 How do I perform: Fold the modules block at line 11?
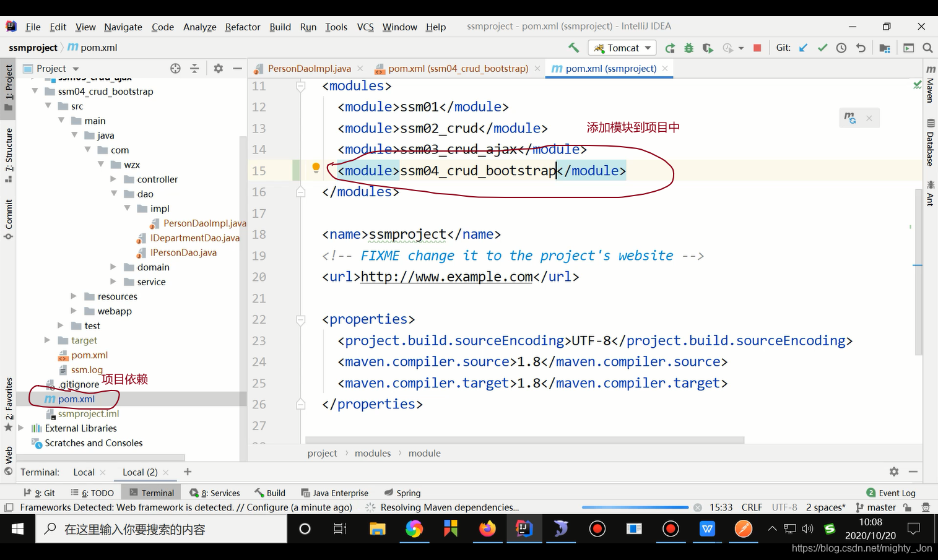[x=301, y=86]
